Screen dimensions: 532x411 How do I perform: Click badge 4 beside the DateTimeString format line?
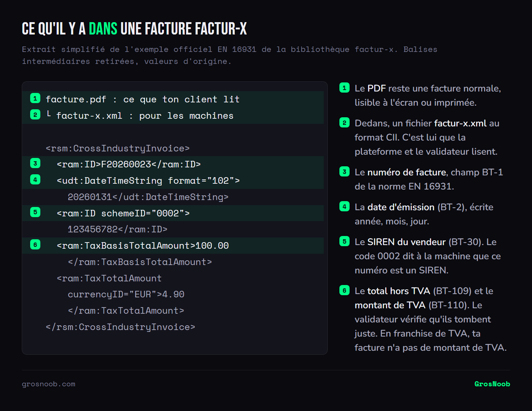pyautogui.click(x=35, y=179)
